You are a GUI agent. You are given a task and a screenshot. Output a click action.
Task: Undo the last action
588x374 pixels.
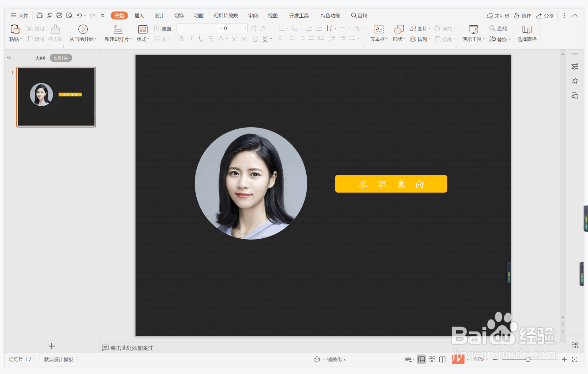click(x=79, y=15)
